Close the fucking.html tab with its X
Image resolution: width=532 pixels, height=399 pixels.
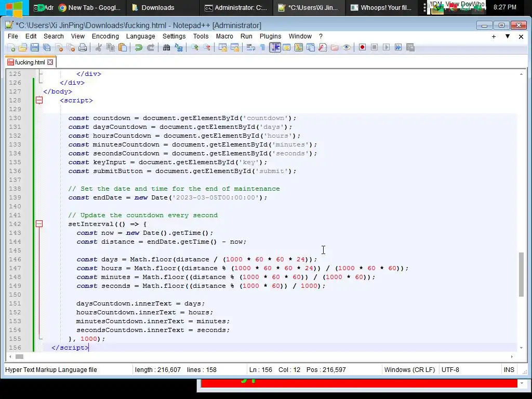pos(50,62)
